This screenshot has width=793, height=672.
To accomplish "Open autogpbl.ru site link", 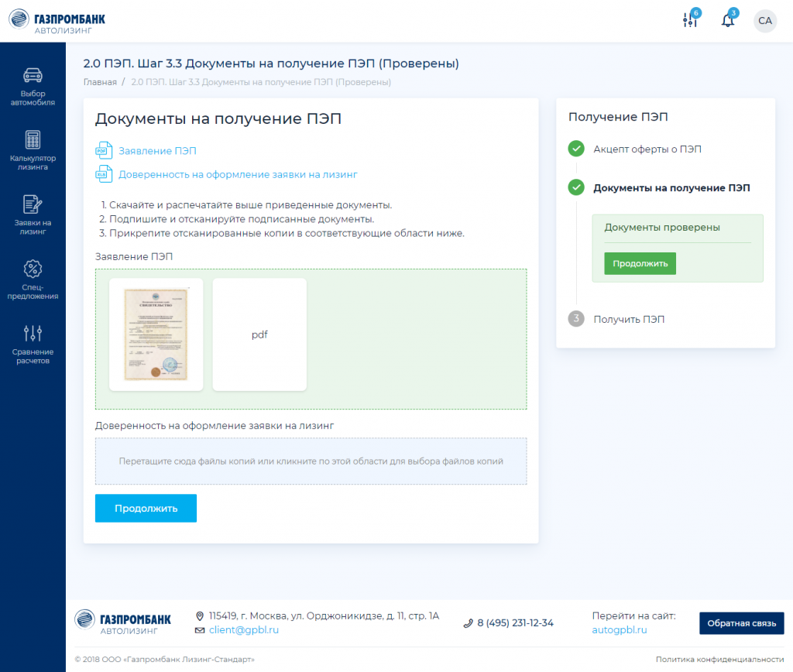I will click(620, 630).
